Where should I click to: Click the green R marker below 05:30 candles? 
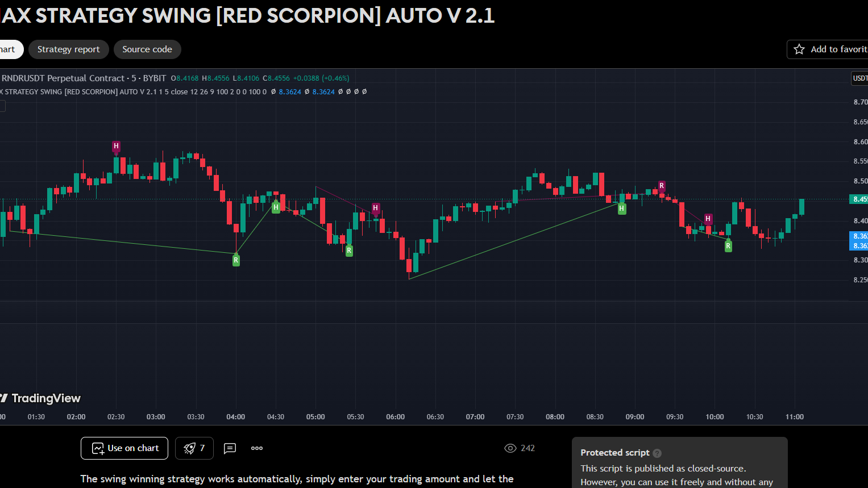click(x=349, y=251)
